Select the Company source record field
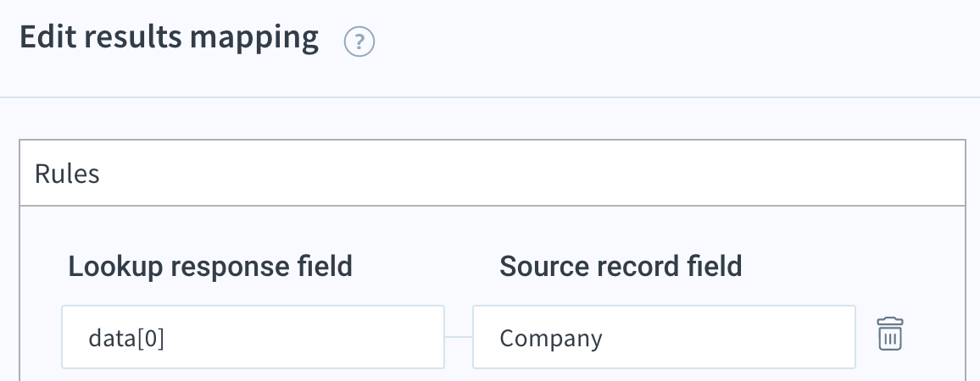This screenshot has width=980, height=381. click(664, 337)
